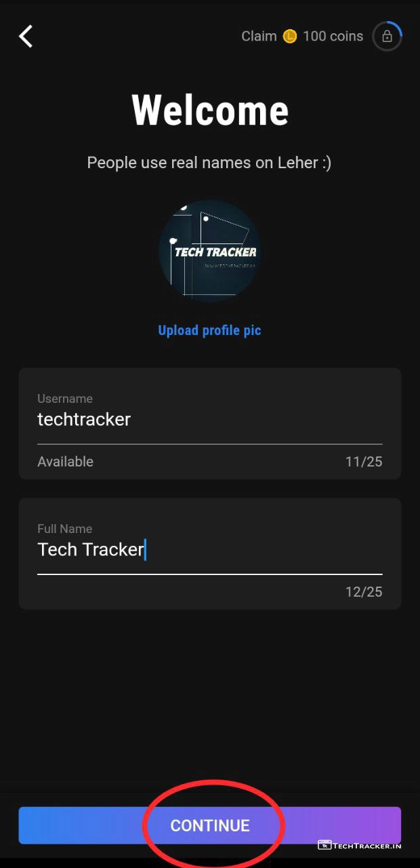This screenshot has height=868, width=420.
Task: Click the text cursor after Tech Tracker
Action: [x=146, y=549]
